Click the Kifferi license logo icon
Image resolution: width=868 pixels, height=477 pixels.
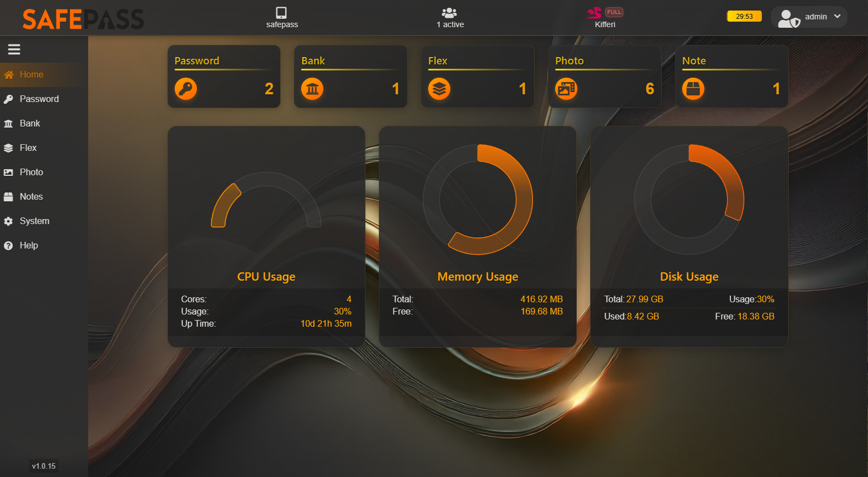pos(594,13)
